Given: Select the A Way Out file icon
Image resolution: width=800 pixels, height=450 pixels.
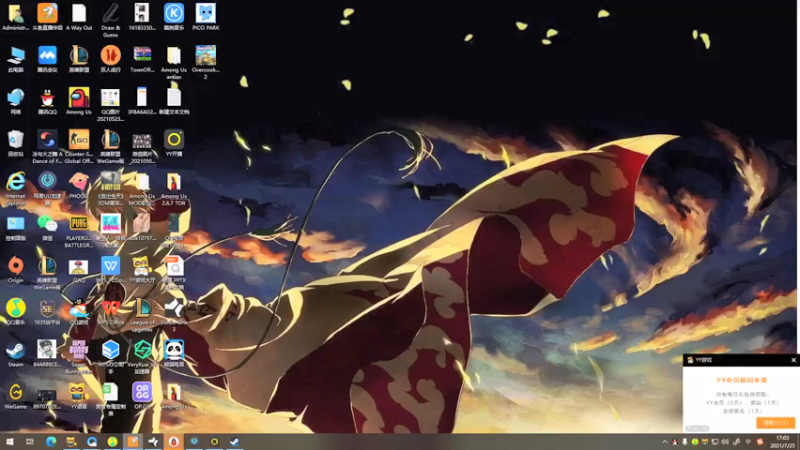Looking at the screenshot, I should [x=79, y=17].
